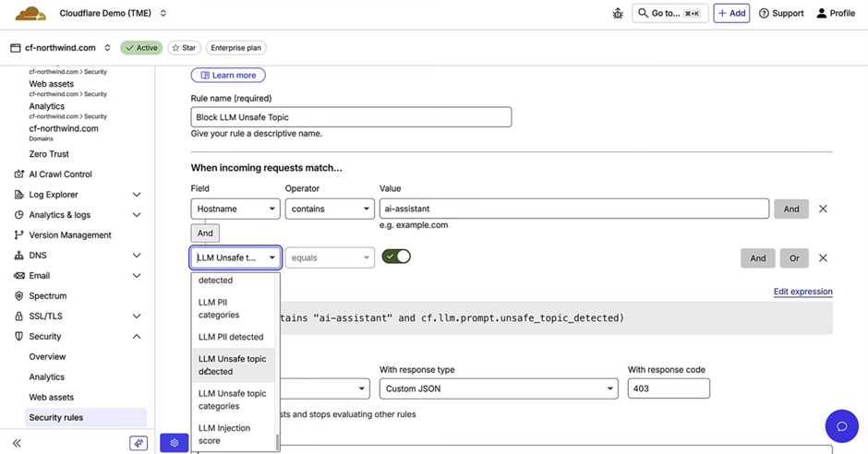The width and height of the screenshot is (868, 454).
Task: Click the Or button
Action: (x=794, y=258)
